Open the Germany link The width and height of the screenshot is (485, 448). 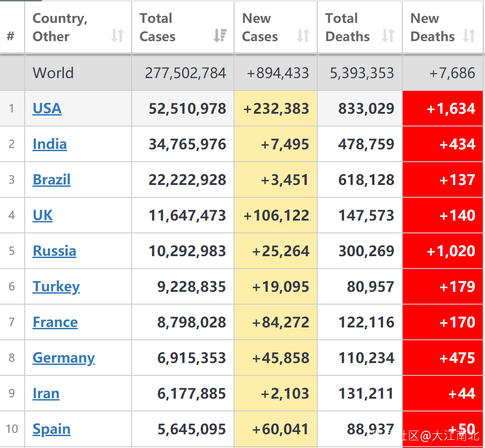pyautogui.click(x=64, y=358)
